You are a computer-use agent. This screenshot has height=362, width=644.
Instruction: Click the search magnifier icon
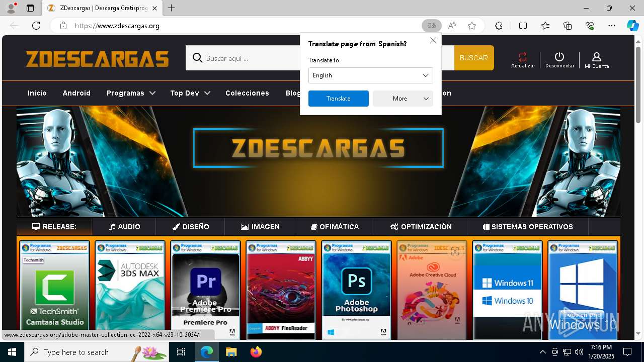pyautogui.click(x=197, y=58)
